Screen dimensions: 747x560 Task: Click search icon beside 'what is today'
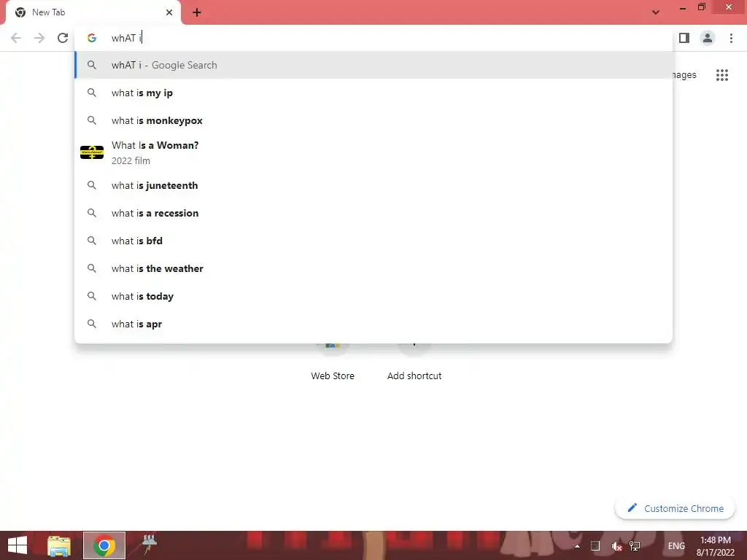[91, 295]
